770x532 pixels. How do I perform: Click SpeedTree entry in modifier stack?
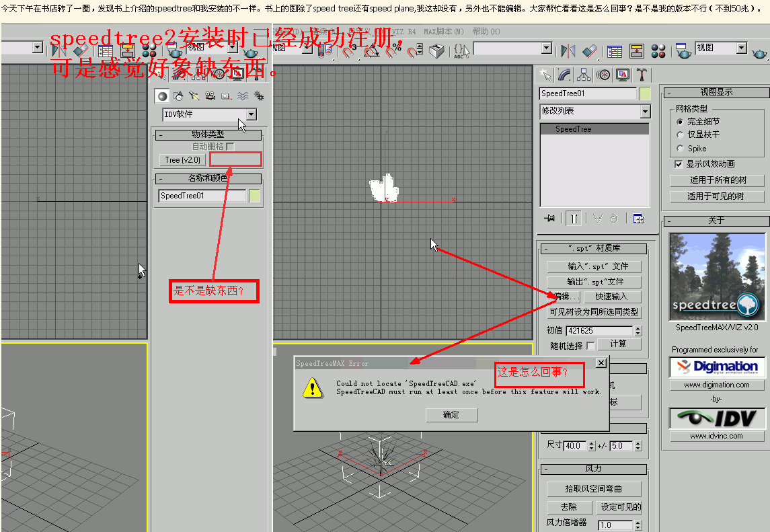tap(594, 129)
